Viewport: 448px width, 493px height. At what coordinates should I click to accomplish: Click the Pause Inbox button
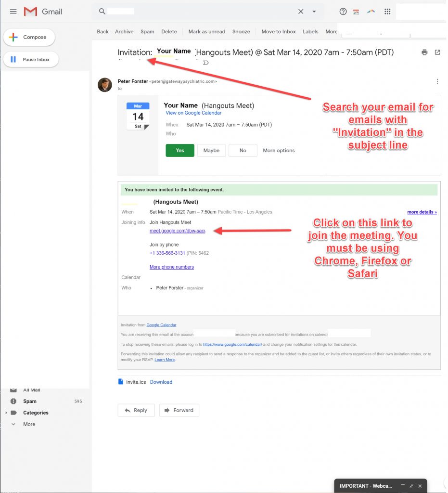pyautogui.click(x=31, y=59)
